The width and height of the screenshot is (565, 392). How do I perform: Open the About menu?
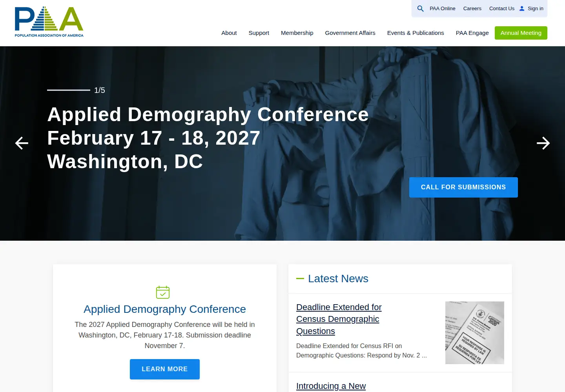pos(229,33)
